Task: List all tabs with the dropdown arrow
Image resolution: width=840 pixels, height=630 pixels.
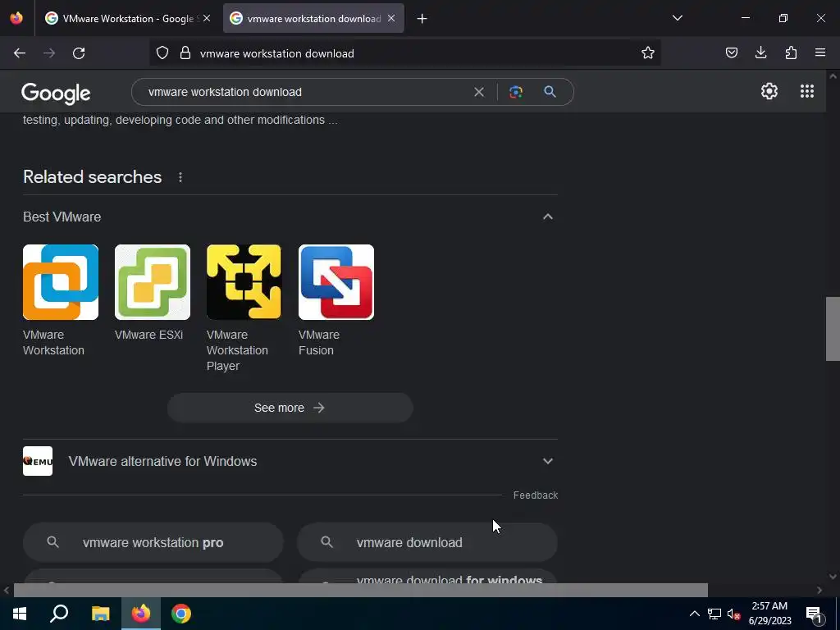Action: (x=677, y=18)
